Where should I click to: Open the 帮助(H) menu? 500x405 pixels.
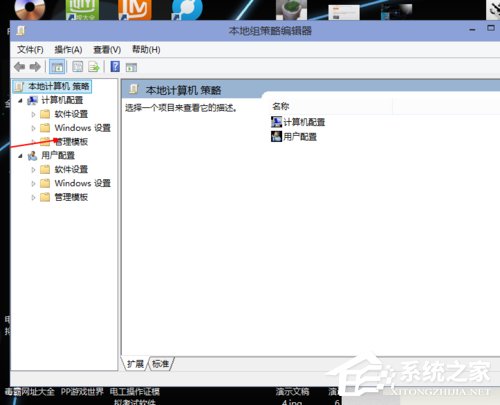pyautogui.click(x=146, y=50)
